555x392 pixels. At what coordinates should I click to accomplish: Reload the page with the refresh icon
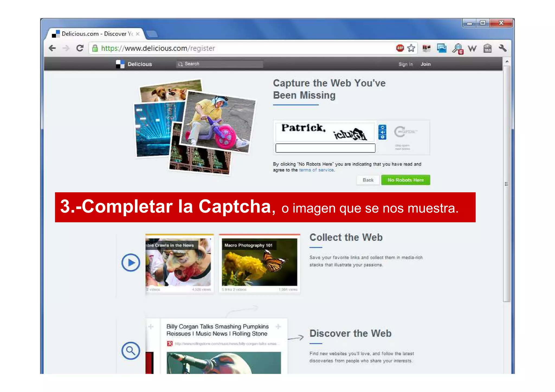pos(80,48)
